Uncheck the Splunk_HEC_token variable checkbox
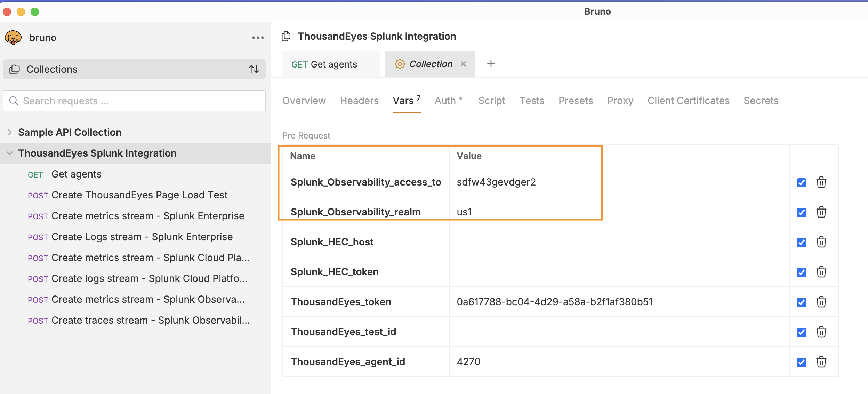Viewport: 868px width, 394px height. click(x=801, y=272)
